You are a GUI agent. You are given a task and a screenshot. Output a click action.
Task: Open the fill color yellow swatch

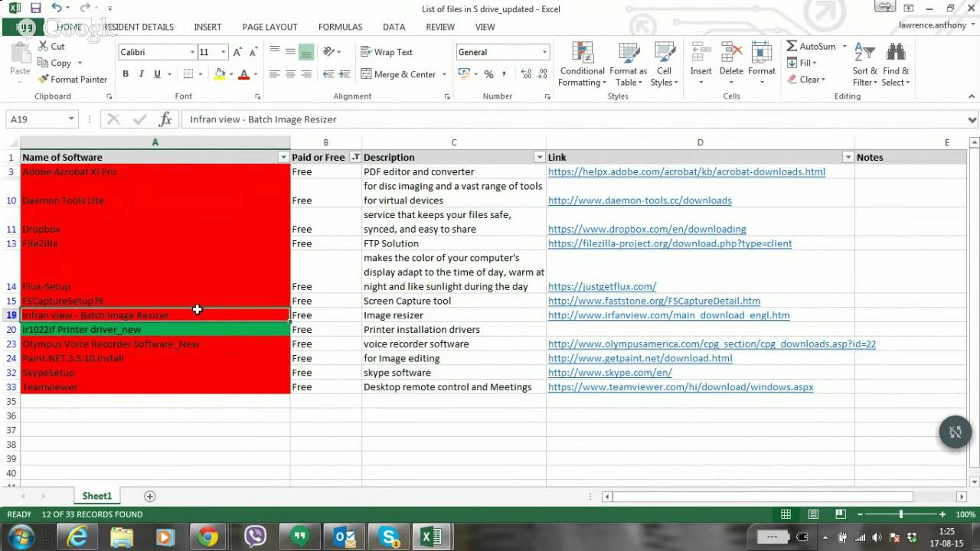click(x=220, y=74)
